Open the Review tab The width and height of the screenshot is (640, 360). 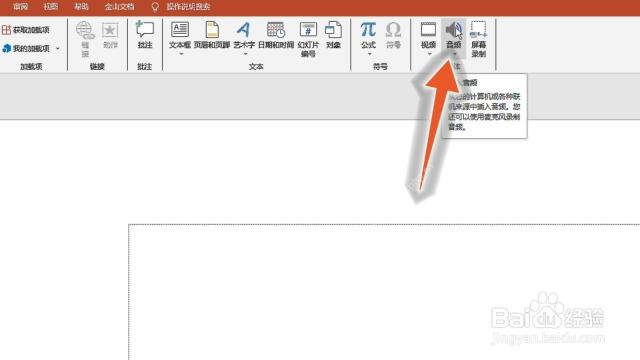tap(20, 7)
